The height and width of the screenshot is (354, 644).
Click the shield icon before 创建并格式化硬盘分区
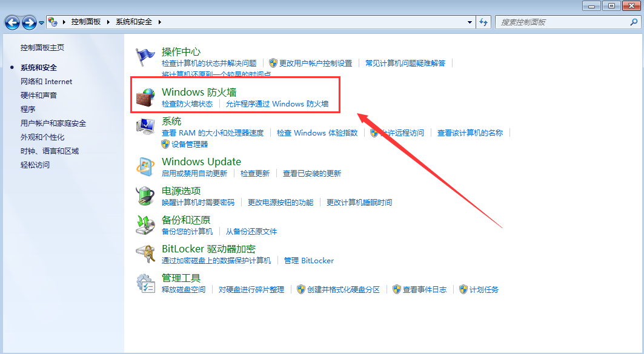301,289
